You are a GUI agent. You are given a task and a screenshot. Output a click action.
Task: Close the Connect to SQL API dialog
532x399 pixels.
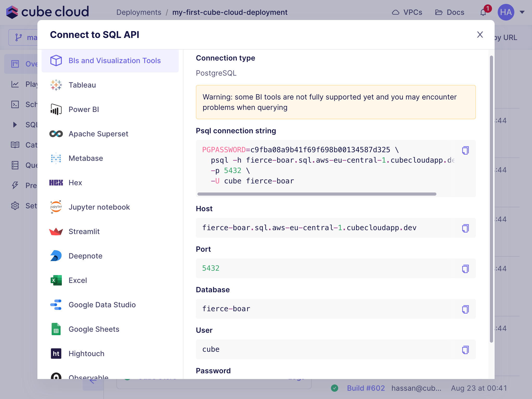click(x=480, y=35)
